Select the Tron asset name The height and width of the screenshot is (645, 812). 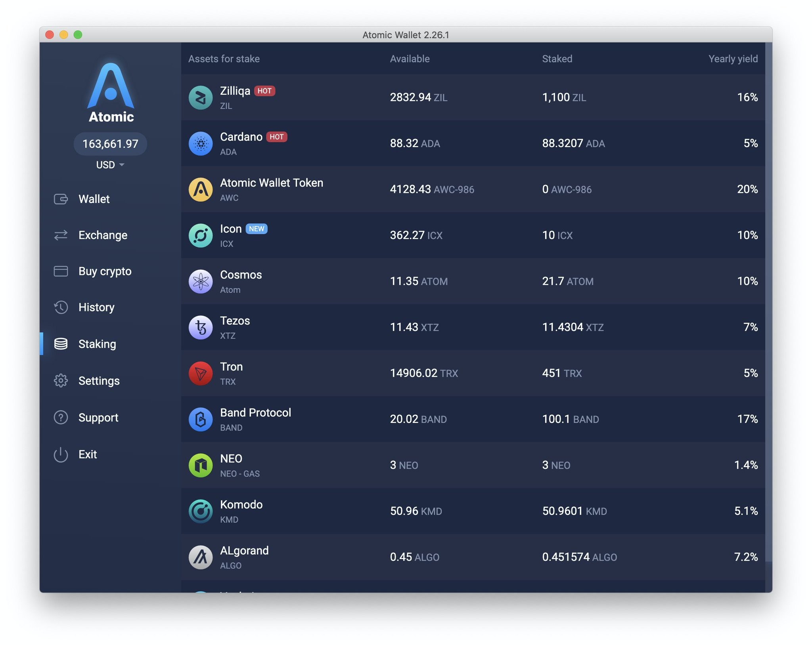232,367
